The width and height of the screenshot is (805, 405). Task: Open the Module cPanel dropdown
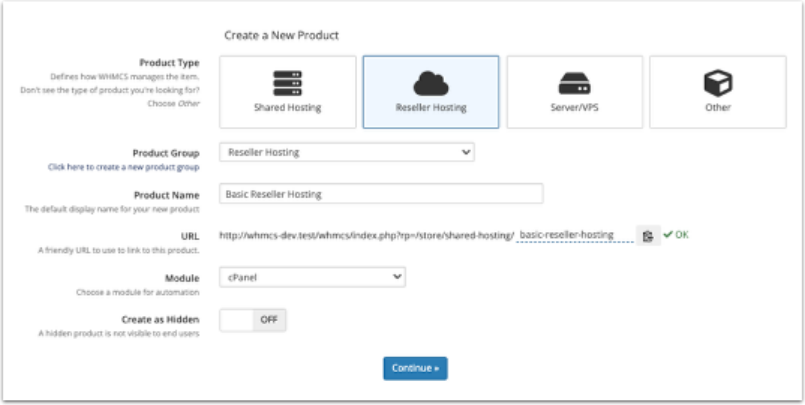click(312, 277)
